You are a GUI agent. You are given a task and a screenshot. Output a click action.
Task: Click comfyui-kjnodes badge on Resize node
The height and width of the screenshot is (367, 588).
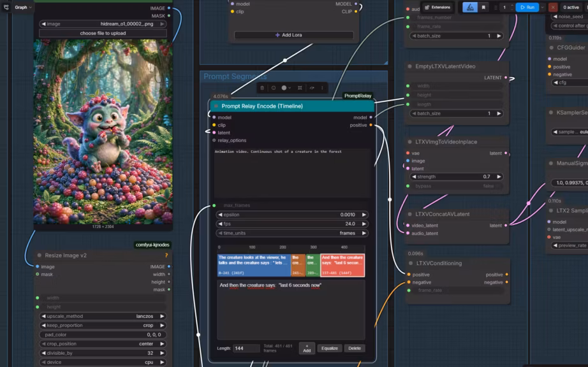[152, 245]
